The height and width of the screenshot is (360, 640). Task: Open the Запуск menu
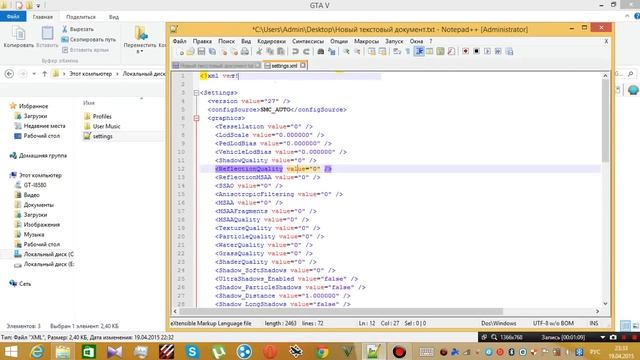click(x=394, y=41)
